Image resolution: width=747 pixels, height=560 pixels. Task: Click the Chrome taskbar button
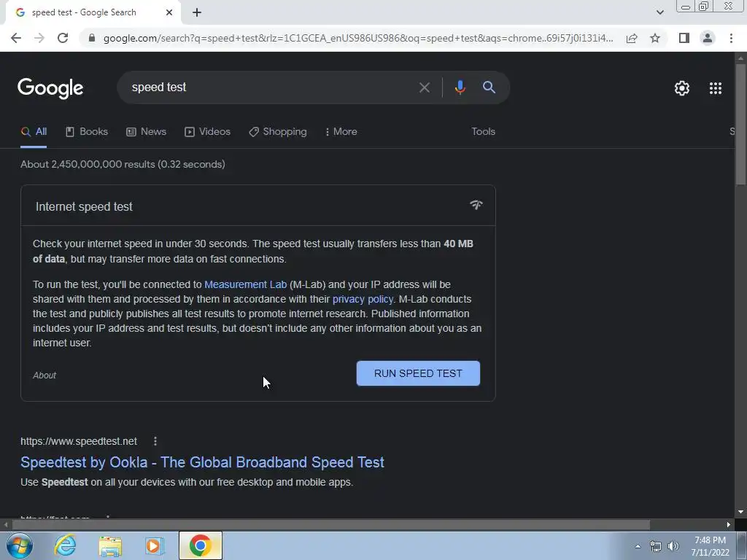[x=201, y=545]
